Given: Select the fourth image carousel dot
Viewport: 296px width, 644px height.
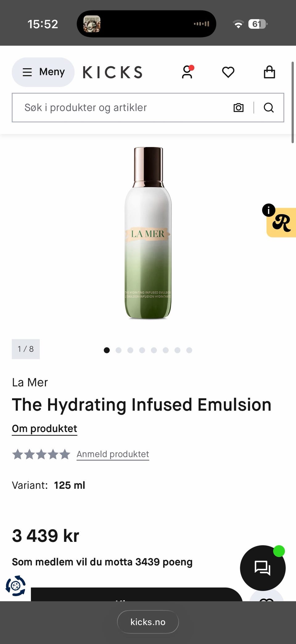Looking at the screenshot, I should 142,350.
